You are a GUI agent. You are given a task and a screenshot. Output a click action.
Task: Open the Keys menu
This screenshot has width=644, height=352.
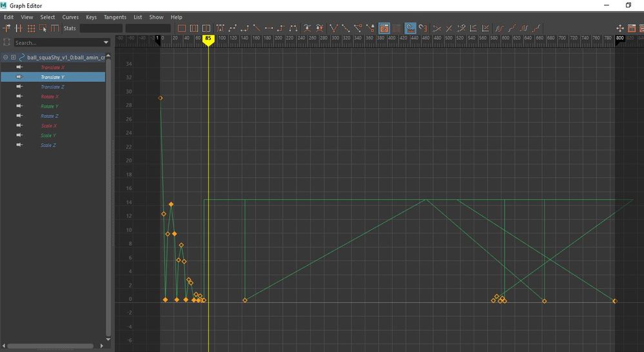pos(91,17)
